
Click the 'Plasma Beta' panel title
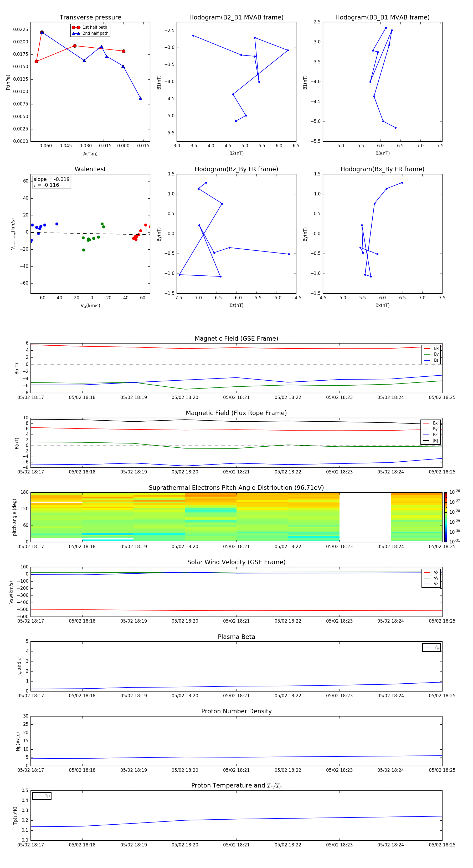(x=236, y=637)
